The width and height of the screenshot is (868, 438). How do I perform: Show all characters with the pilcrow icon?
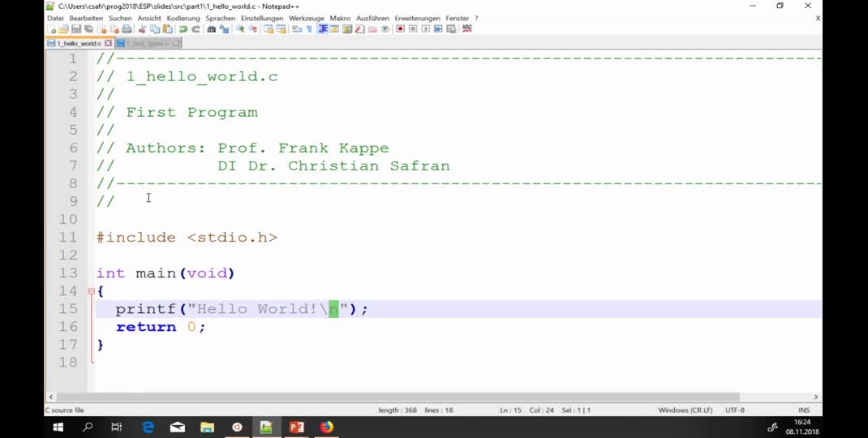click(309, 28)
